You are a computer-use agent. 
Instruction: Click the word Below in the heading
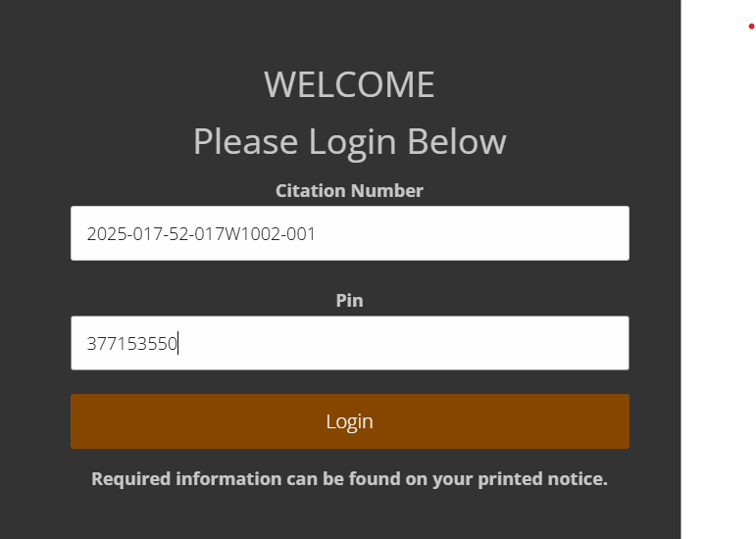click(457, 141)
